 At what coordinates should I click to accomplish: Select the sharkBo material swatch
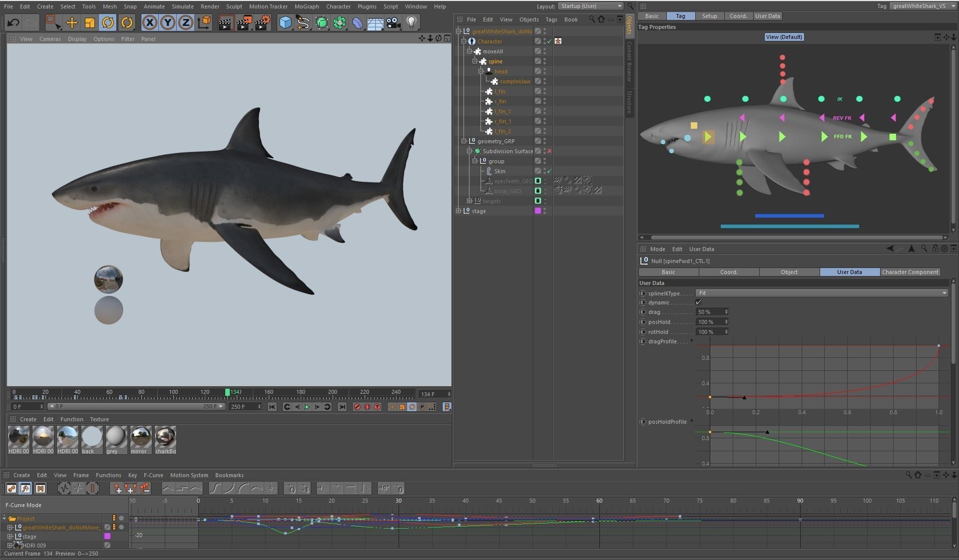tap(165, 440)
